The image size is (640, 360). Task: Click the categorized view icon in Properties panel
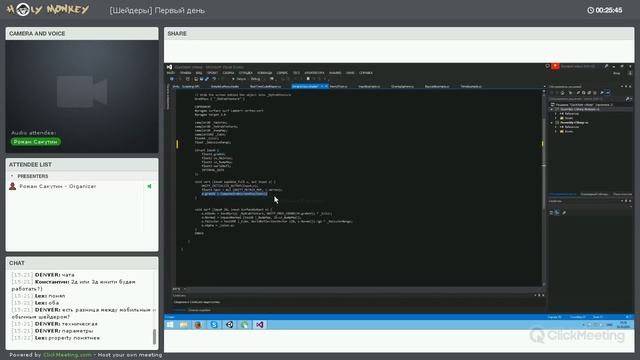pyautogui.click(x=551, y=213)
